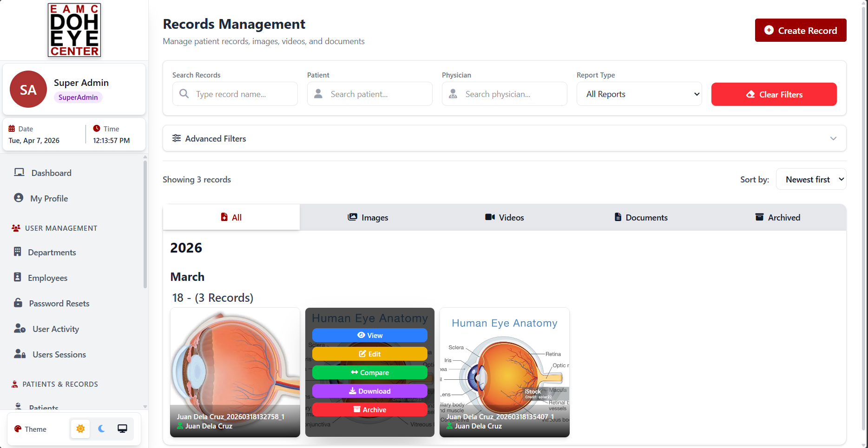Switch to light theme sun toggle
This screenshot has width=868, height=448.
pyautogui.click(x=80, y=429)
